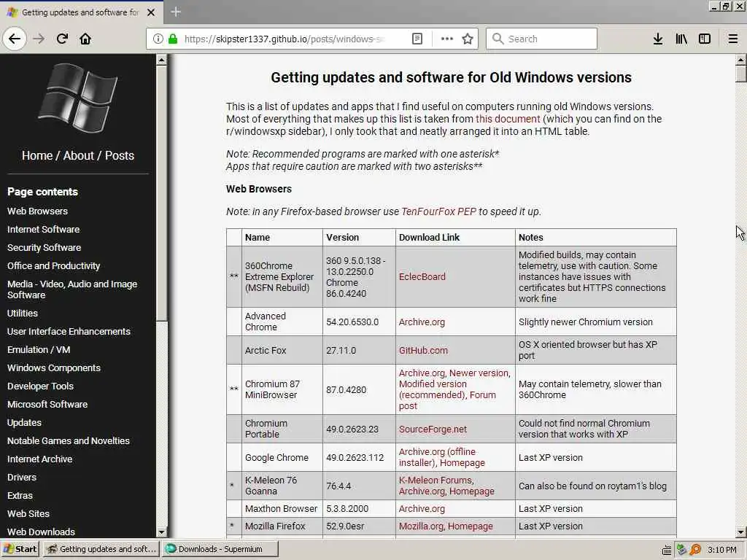The image size is (747, 560).
Task: Open the TenFourFox PEP link
Action: pos(438,211)
